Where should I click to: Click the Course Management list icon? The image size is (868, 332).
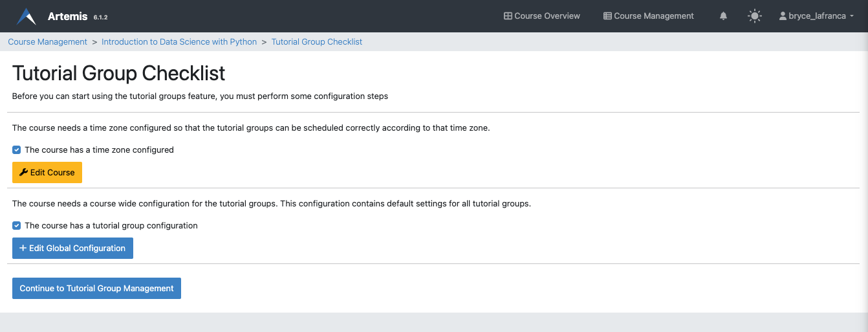pyautogui.click(x=607, y=16)
